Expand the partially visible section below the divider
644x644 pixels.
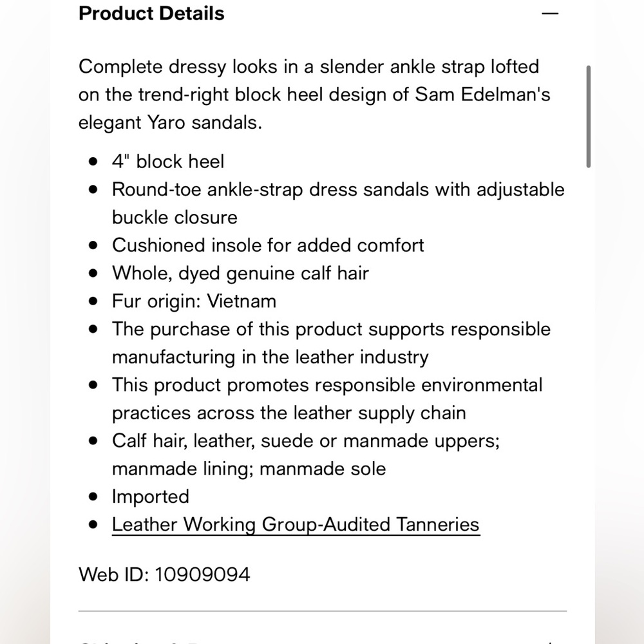coord(323,641)
